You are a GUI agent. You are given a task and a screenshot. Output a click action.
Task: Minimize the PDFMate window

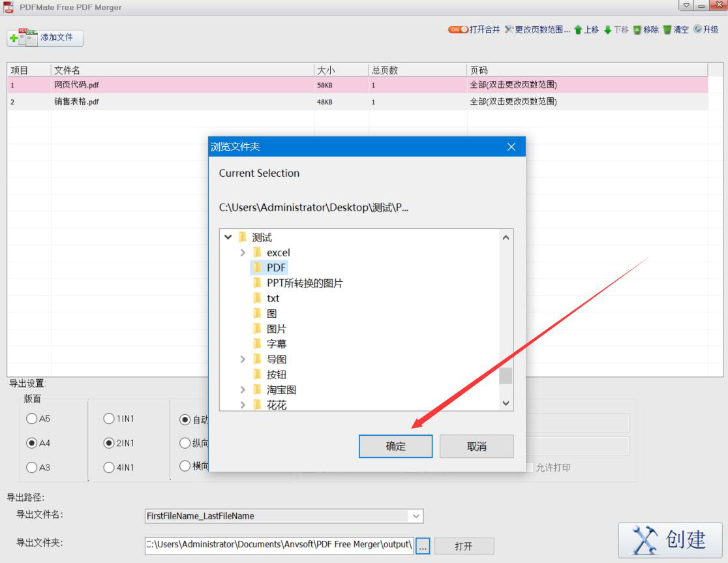pos(701,6)
